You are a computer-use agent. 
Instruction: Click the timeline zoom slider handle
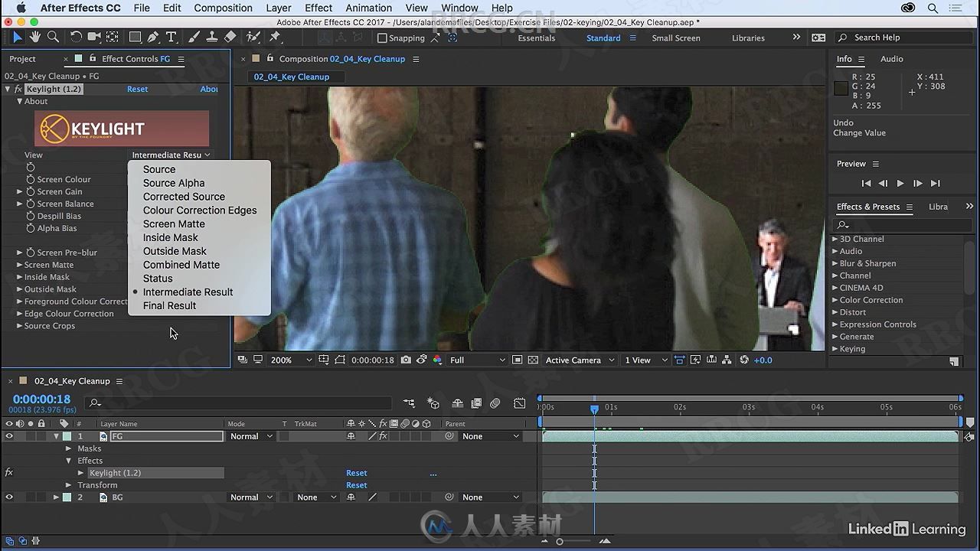[x=560, y=542]
